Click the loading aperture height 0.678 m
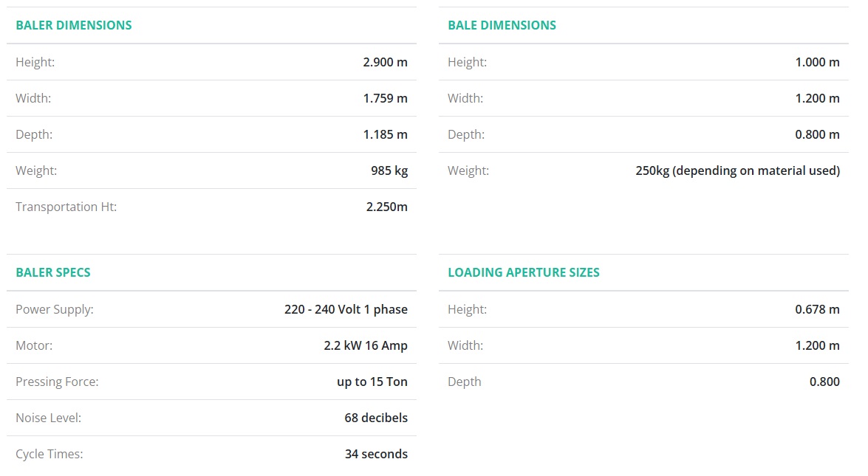 tap(817, 309)
